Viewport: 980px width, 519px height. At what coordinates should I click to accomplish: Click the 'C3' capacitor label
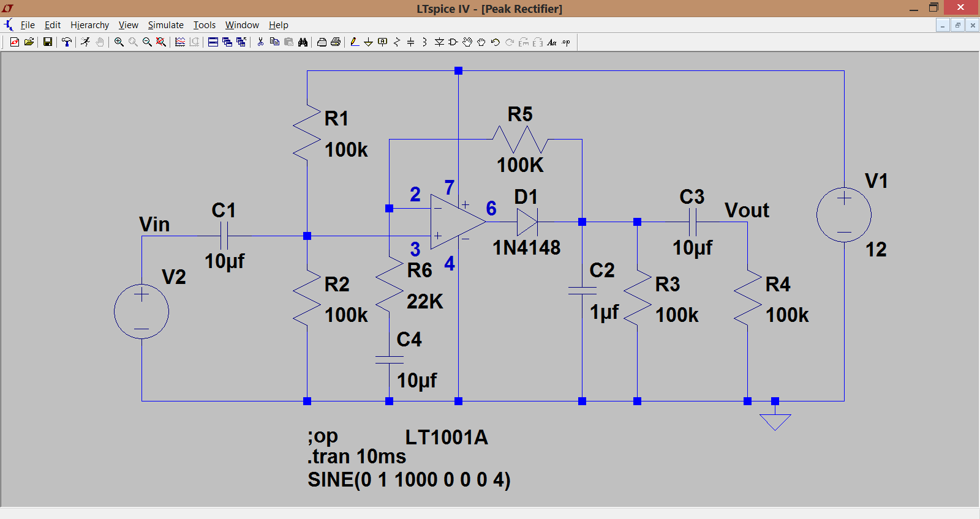tap(692, 197)
